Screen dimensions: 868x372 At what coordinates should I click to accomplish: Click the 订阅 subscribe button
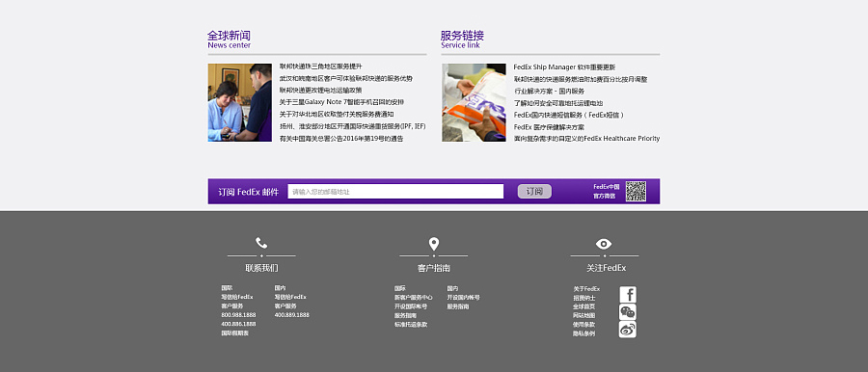point(534,192)
